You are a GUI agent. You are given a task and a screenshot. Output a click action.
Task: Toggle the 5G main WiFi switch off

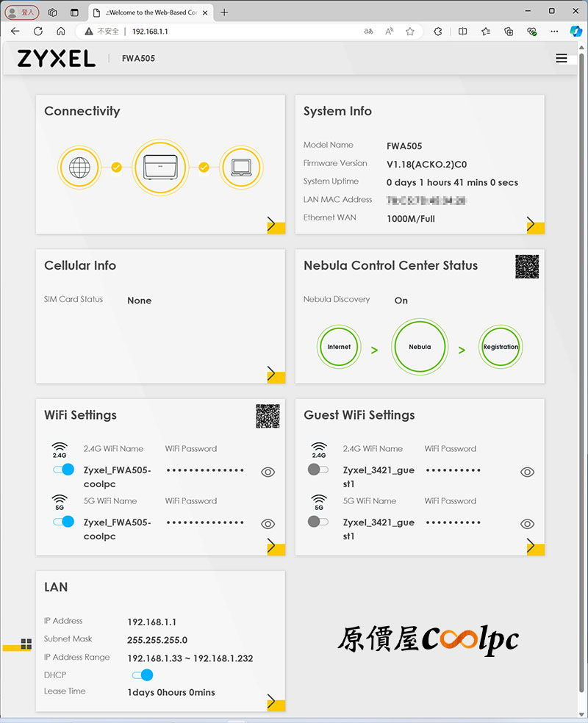click(x=63, y=522)
